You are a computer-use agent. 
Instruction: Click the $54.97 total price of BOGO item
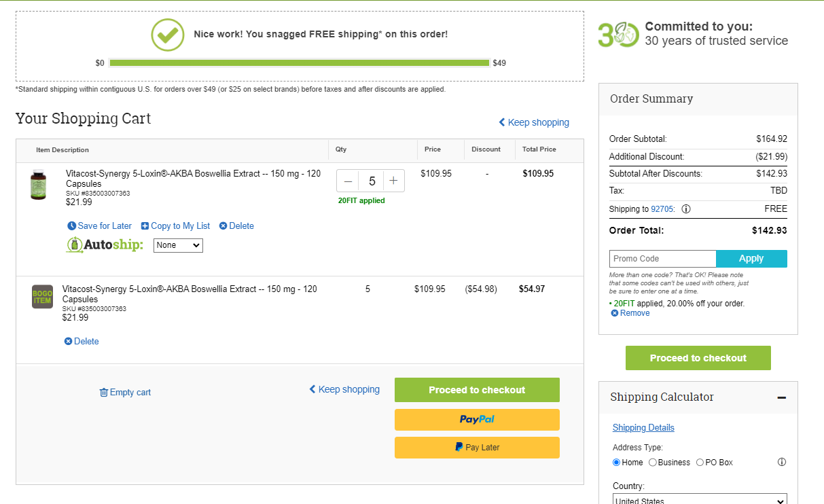pyautogui.click(x=532, y=289)
